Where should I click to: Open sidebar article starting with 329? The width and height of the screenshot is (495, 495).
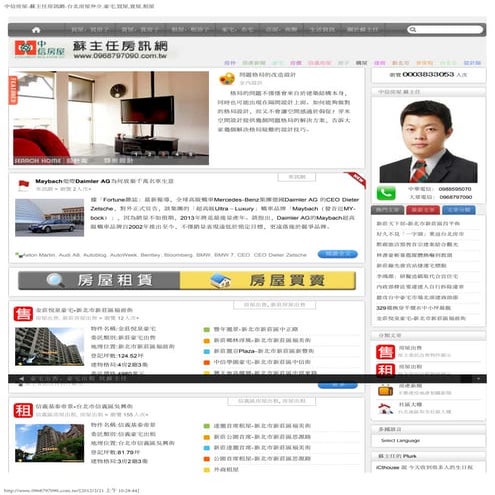pos(413,308)
